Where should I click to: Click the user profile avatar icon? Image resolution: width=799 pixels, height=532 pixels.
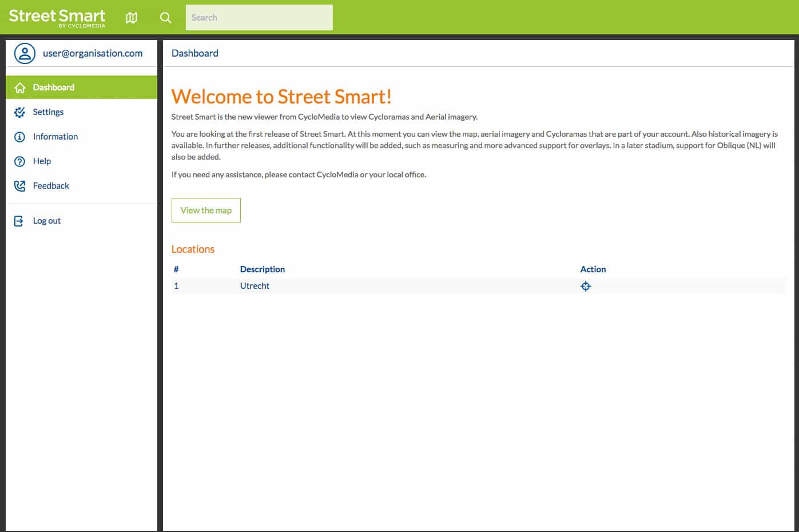[25, 53]
